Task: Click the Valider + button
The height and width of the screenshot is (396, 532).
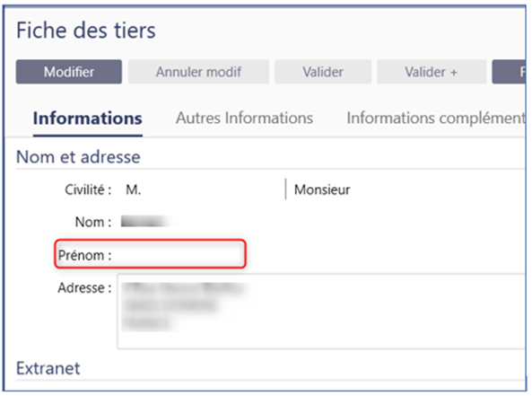Action: pyautogui.click(x=432, y=72)
